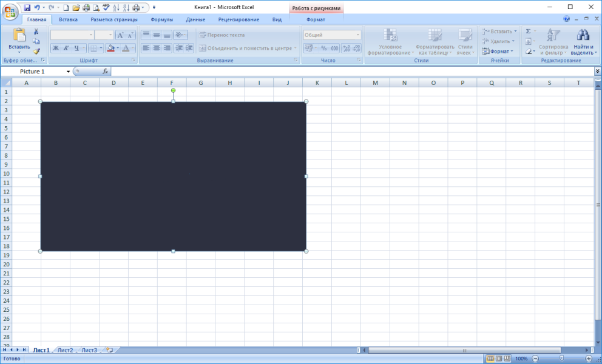
Task: Click the zoom slider handle
Action: pos(562,359)
